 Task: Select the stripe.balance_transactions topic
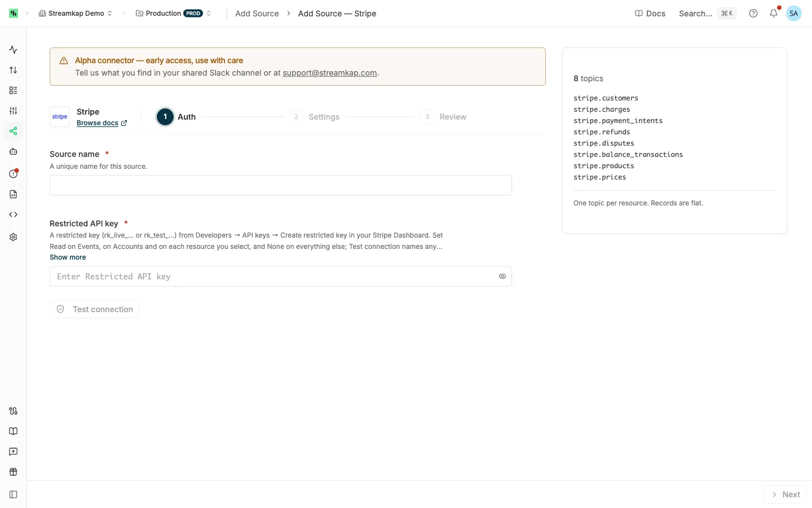point(628,155)
